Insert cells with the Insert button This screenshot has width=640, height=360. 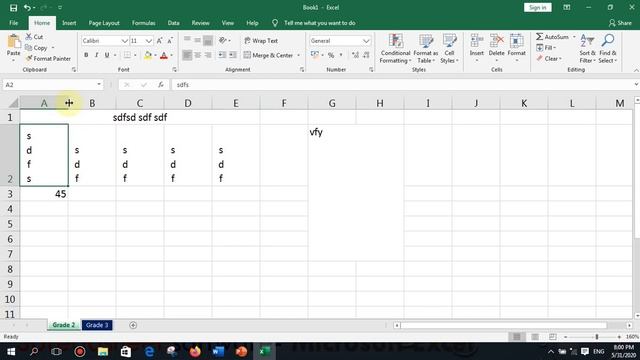(x=476, y=49)
